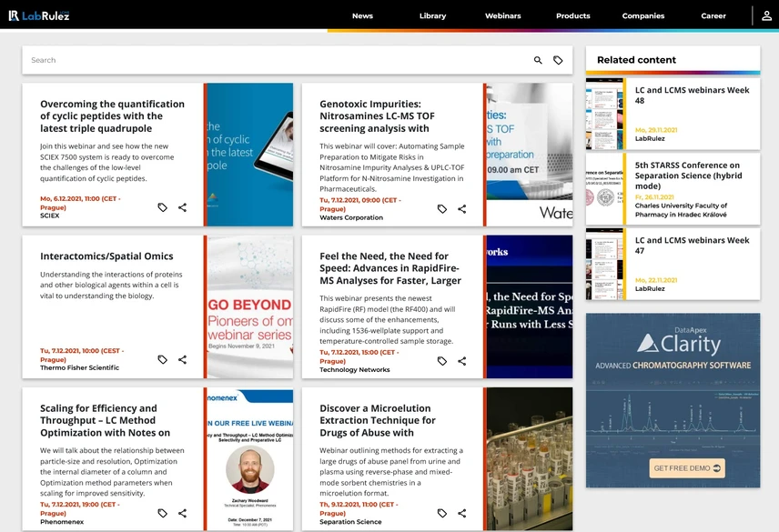The image size is (779, 532).
Task: Open '5th STARSS Conference on Separation Science' item
Action: click(x=689, y=176)
